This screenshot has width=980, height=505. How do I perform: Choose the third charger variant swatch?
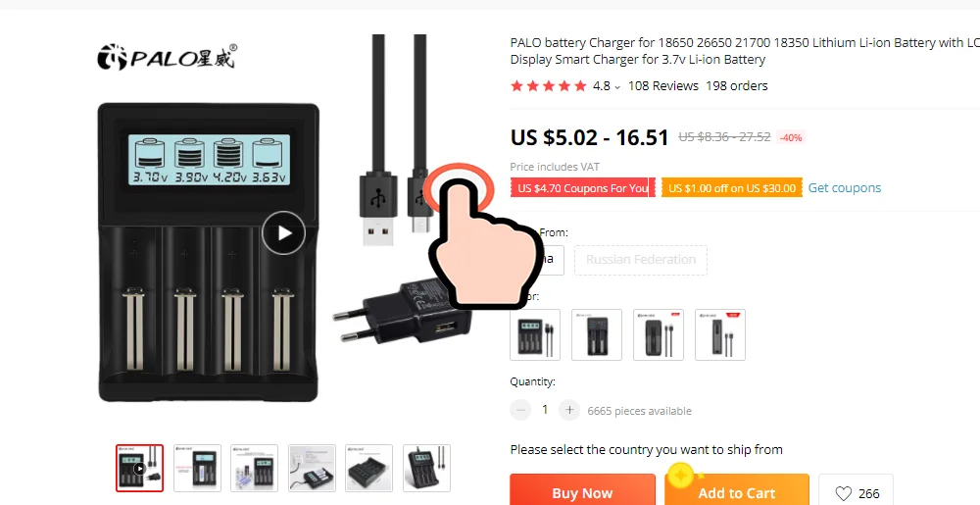659,335
